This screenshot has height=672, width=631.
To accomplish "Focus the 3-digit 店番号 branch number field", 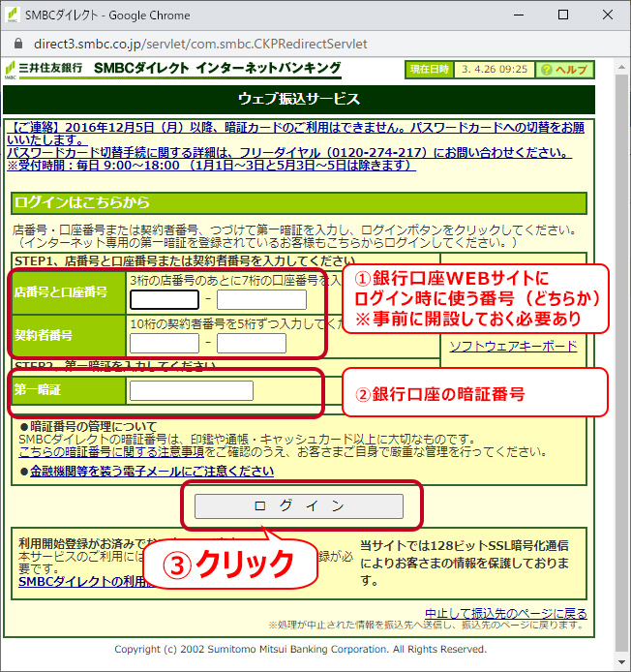I will 165,299.
